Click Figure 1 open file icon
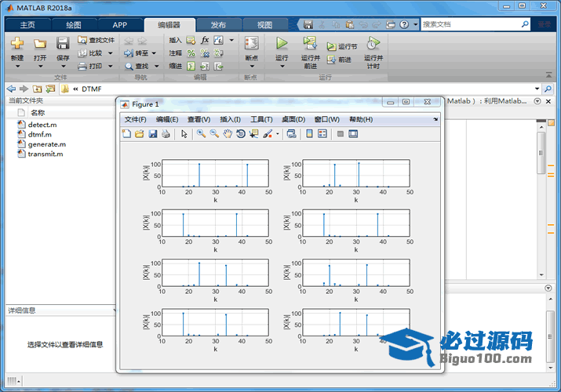 (x=140, y=134)
